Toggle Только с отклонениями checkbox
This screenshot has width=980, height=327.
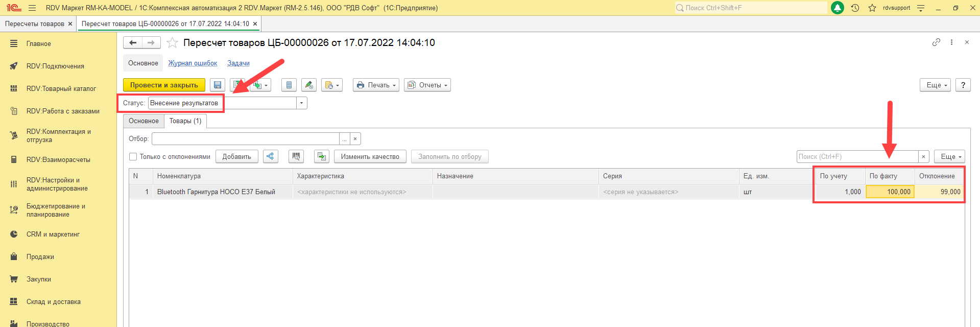pos(133,157)
